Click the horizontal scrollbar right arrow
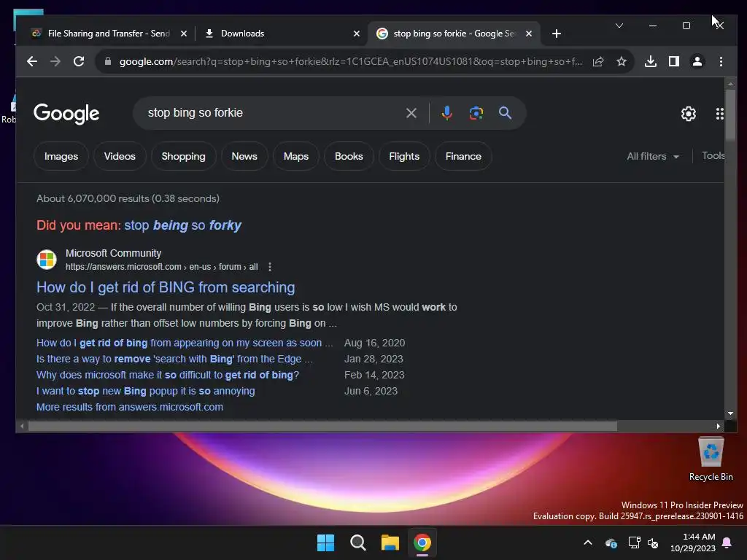The image size is (747, 560). coord(719,426)
